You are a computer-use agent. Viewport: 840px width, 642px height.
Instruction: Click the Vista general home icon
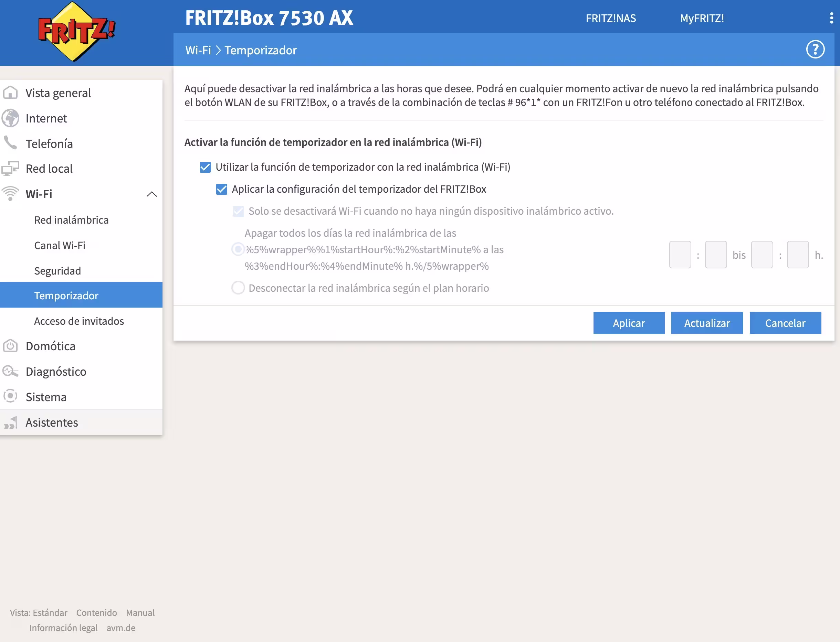(x=10, y=93)
